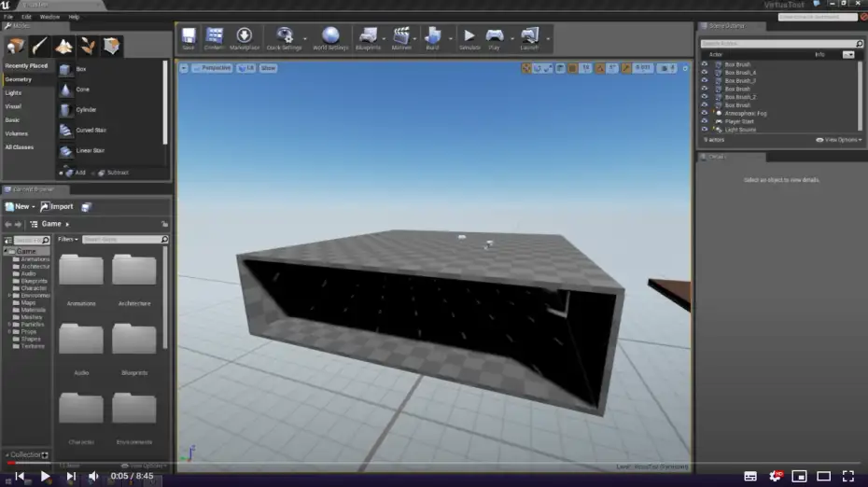Open the viewport options arrow menu
The height and width of the screenshot is (487, 868).
[184, 68]
